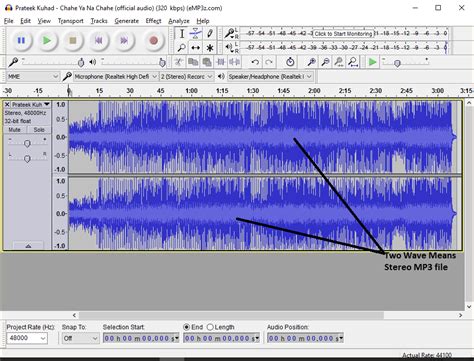Open the Edit menu
This screenshot has width=474, height=361.
pos(25,21)
